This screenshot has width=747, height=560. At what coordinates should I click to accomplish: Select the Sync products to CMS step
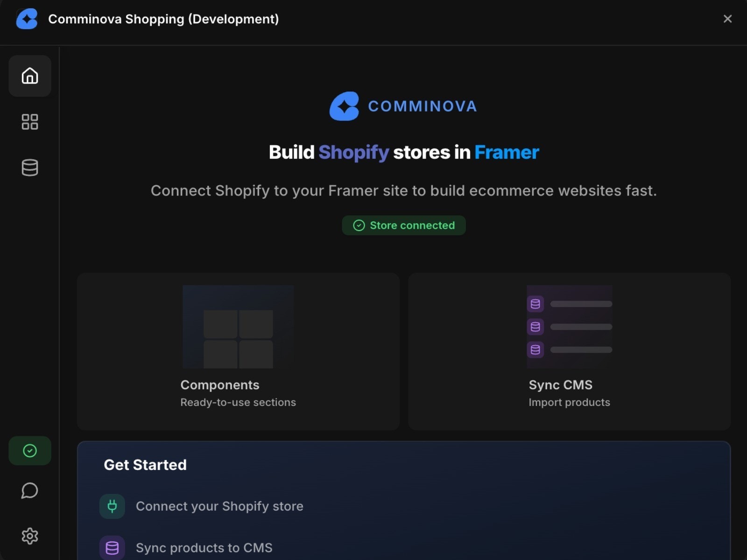pos(186,547)
